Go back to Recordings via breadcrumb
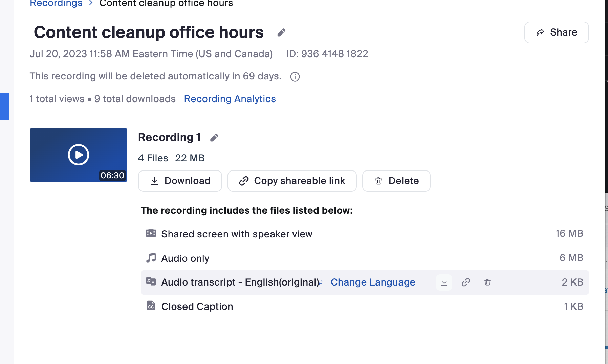This screenshot has height=364, width=608. coord(56,4)
